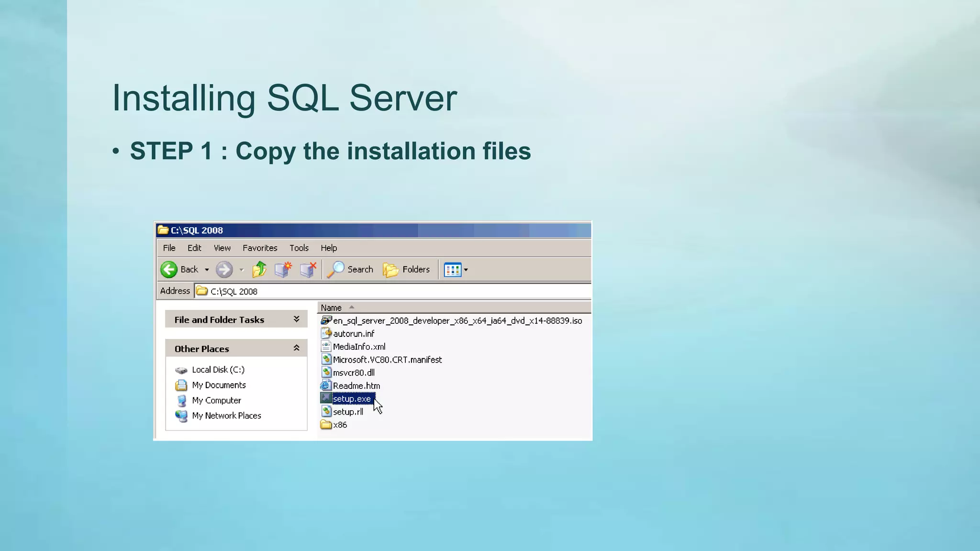Expand the File and Folder Tasks panel
Image resolution: width=980 pixels, height=551 pixels.
296,319
